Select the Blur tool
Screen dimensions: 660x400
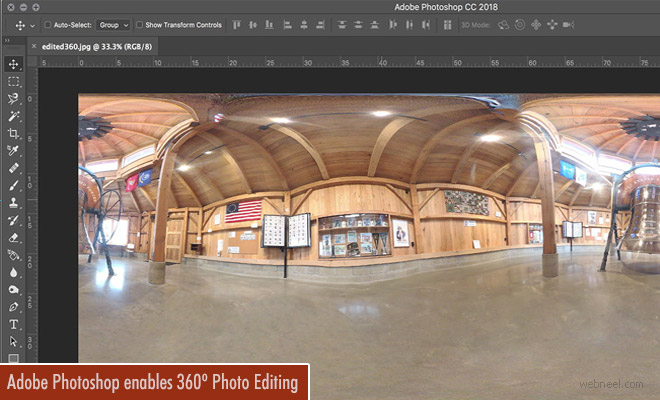(13, 272)
